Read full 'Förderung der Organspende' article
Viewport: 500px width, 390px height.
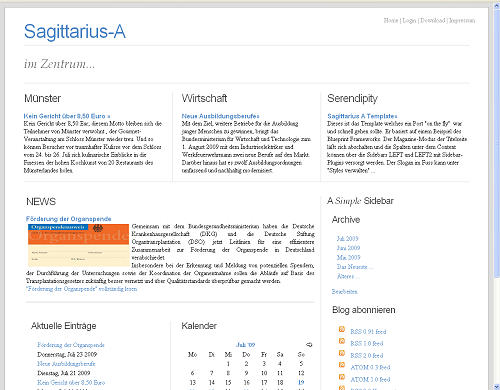[x=81, y=289]
